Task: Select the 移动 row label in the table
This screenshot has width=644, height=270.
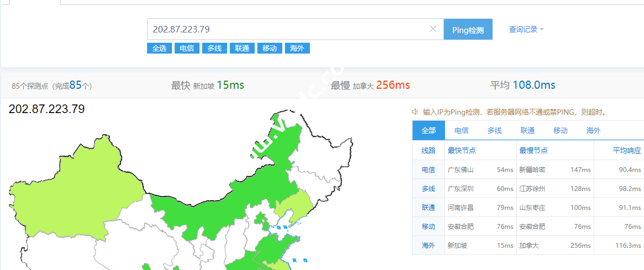Action: [428, 226]
